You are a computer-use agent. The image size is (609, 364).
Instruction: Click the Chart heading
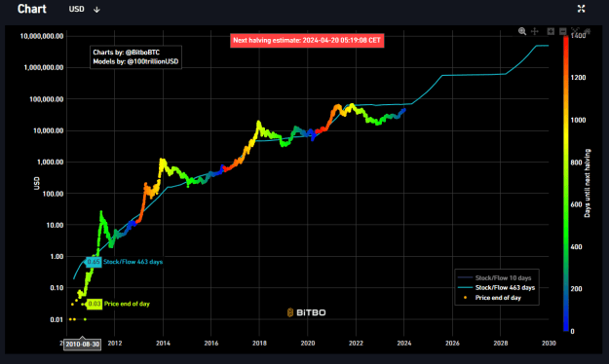[x=32, y=9]
